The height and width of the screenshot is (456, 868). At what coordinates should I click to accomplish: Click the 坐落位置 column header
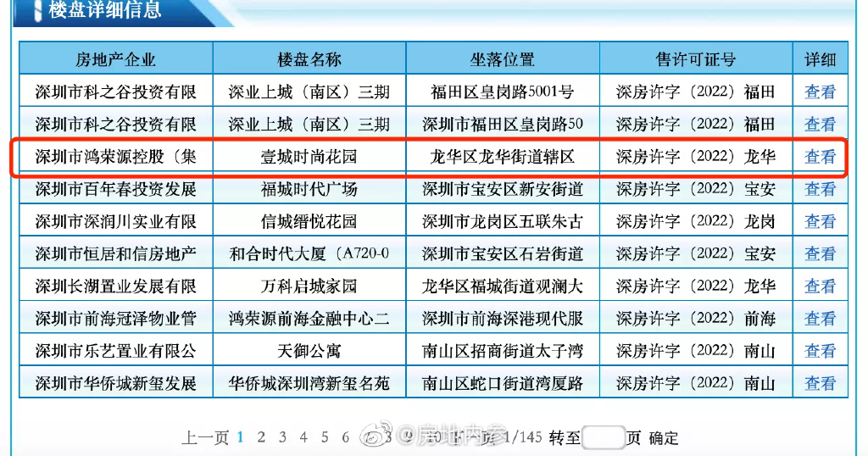(502, 60)
